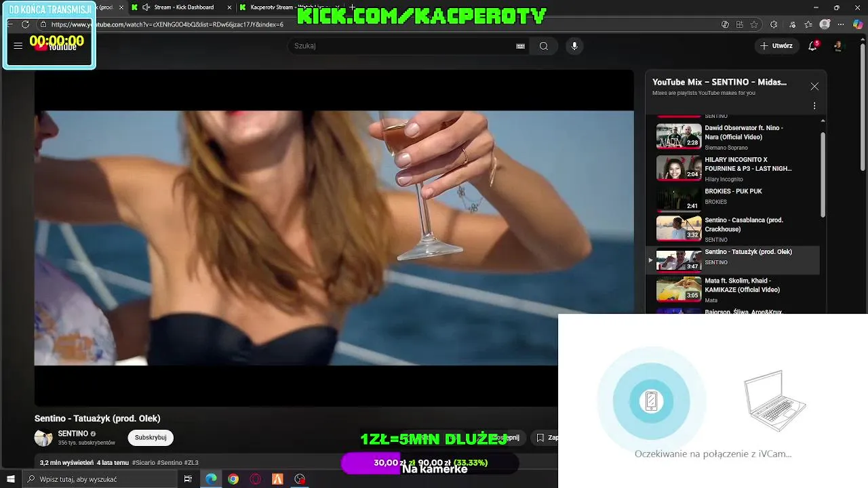
Task: Close the YouTube Mix playlist panel
Action: [814, 86]
